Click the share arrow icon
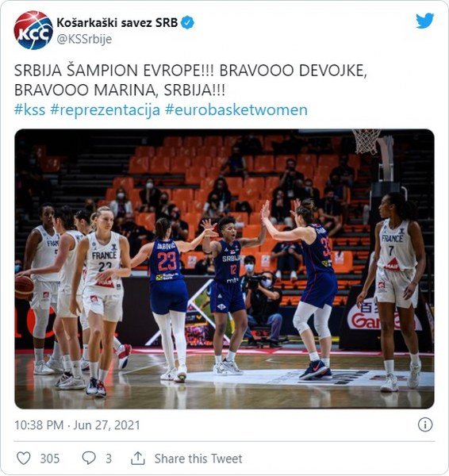Screen dimensions: 449x476 [x=137, y=458]
